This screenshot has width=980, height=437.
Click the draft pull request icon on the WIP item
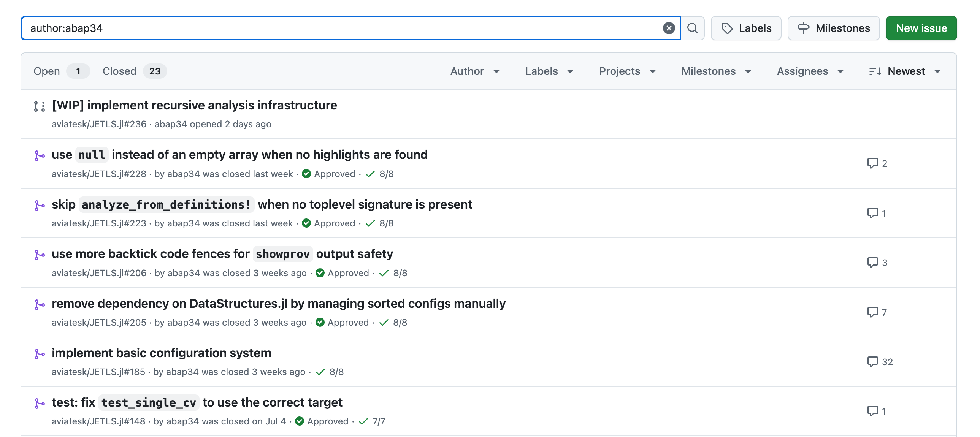[x=40, y=106]
